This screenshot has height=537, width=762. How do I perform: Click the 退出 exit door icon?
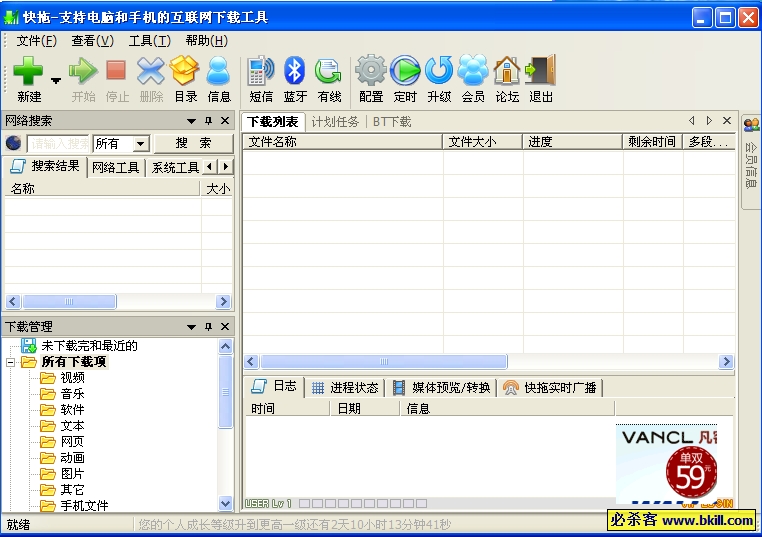coord(541,71)
